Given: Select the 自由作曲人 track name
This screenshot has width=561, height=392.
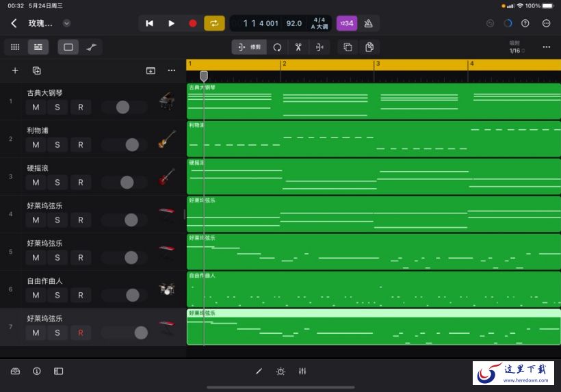Looking at the screenshot, I should click(x=44, y=281).
